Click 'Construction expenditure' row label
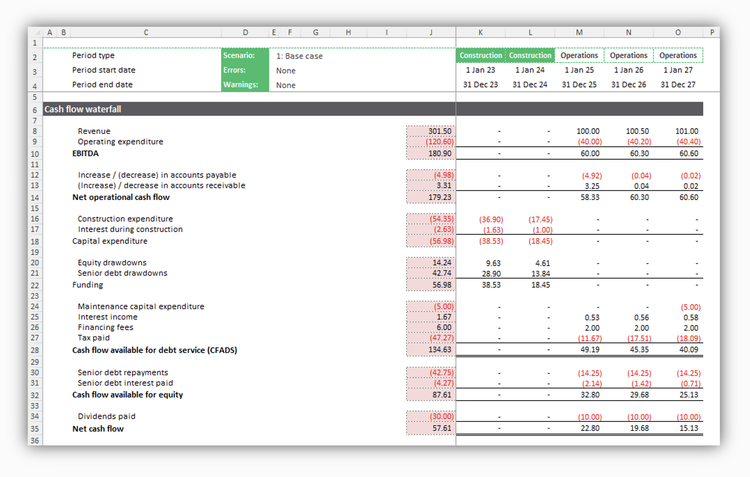750x477 pixels. (x=125, y=219)
